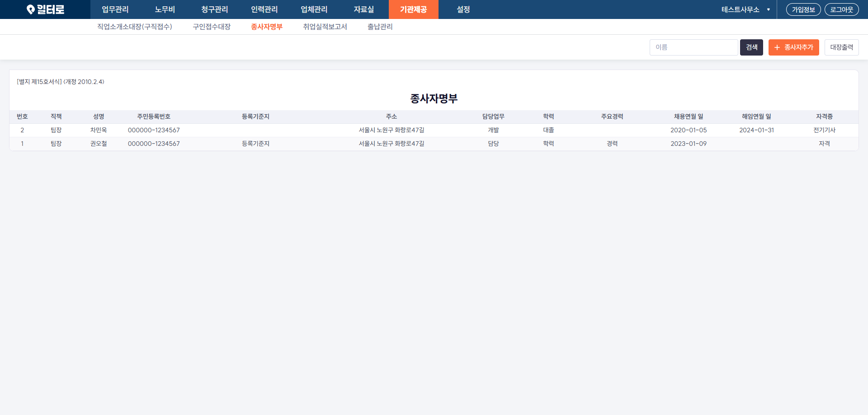Open the 가입정보 account button
868x415 pixels.
(803, 9)
